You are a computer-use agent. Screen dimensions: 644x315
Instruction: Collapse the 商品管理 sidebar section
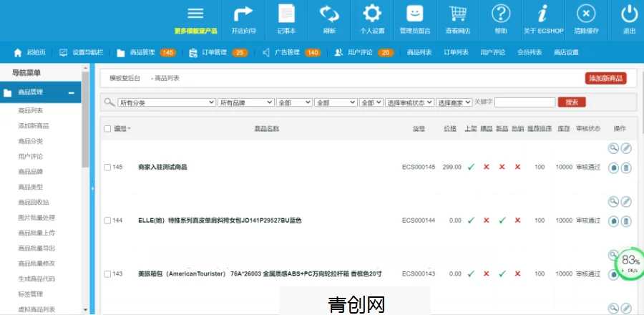72,93
